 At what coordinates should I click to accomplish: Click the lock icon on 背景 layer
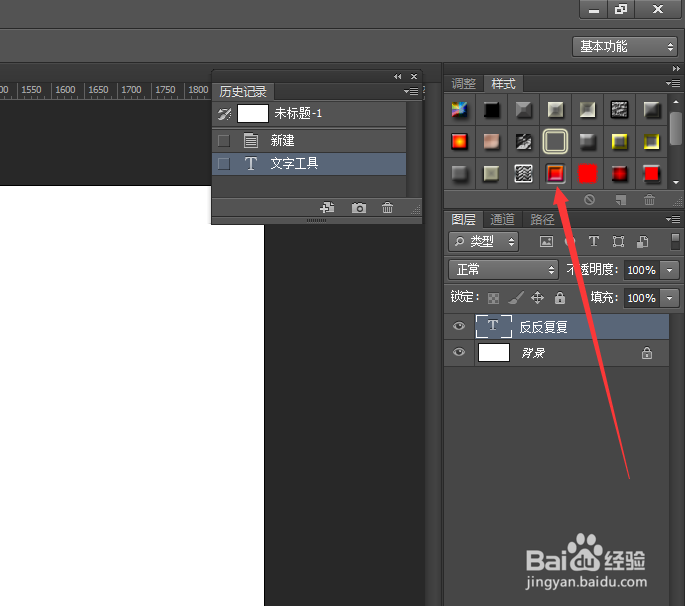(x=647, y=353)
